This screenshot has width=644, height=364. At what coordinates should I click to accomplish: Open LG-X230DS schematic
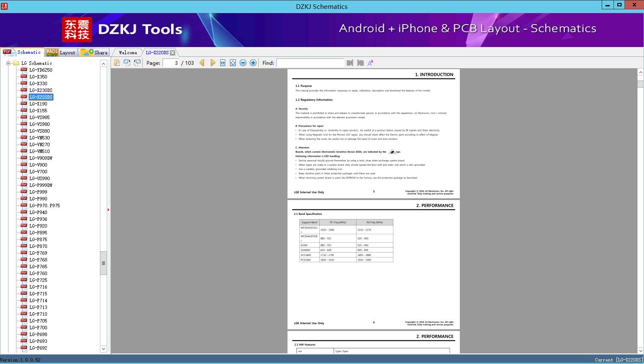coord(41,90)
